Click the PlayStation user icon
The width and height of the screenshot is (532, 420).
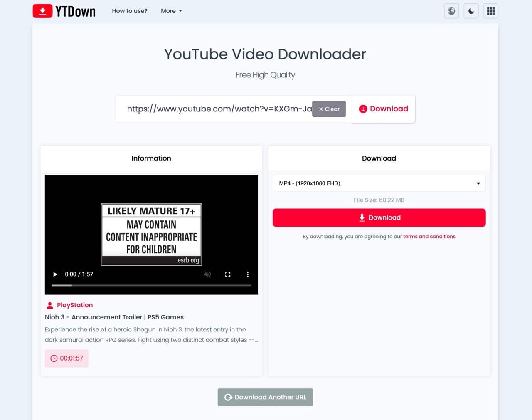(50, 305)
